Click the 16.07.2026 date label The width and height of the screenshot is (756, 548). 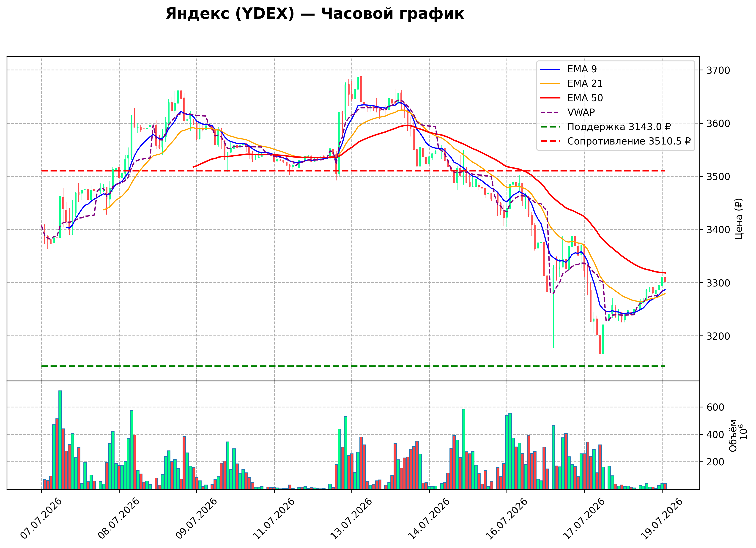click(x=507, y=519)
